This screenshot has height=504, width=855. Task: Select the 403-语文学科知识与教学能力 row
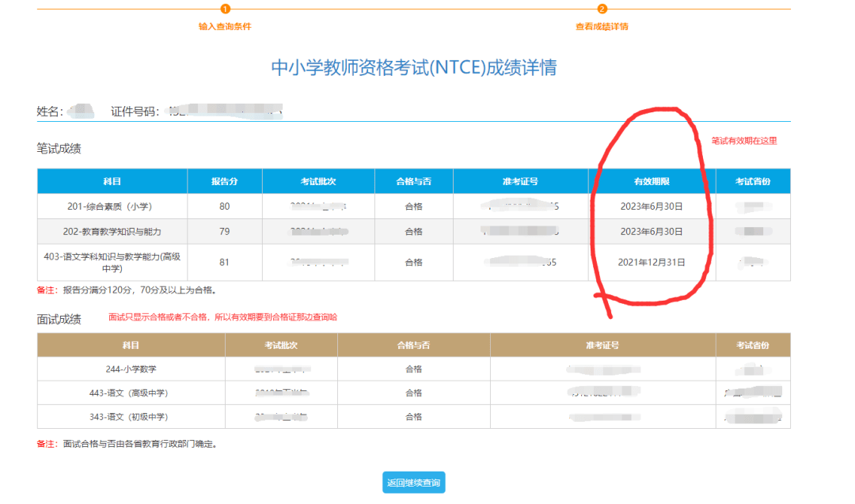click(110, 261)
